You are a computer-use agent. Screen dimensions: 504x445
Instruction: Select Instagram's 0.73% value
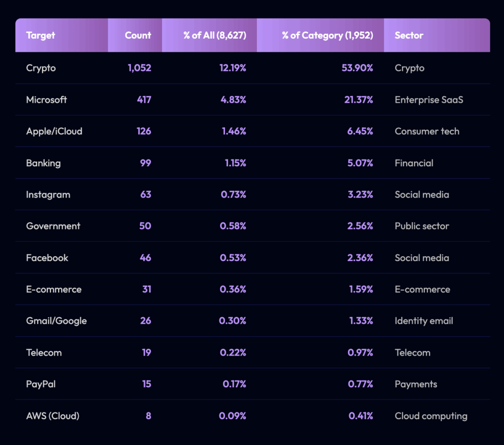pyautogui.click(x=233, y=195)
